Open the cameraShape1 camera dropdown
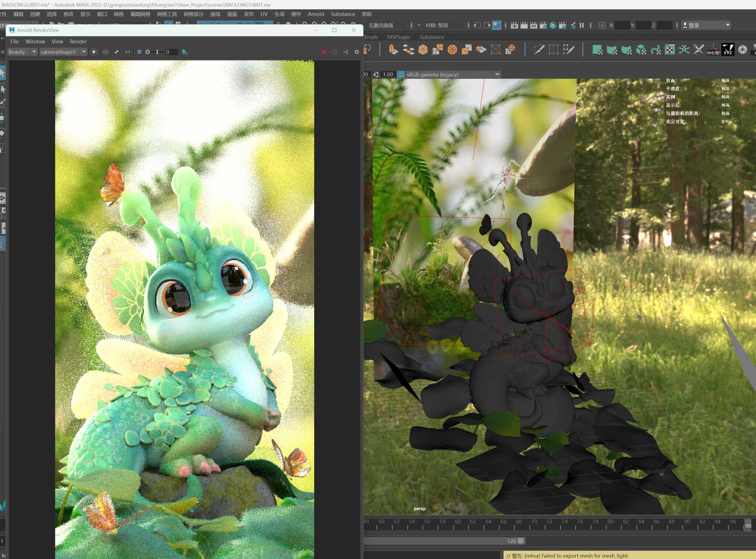 pos(63,52)
